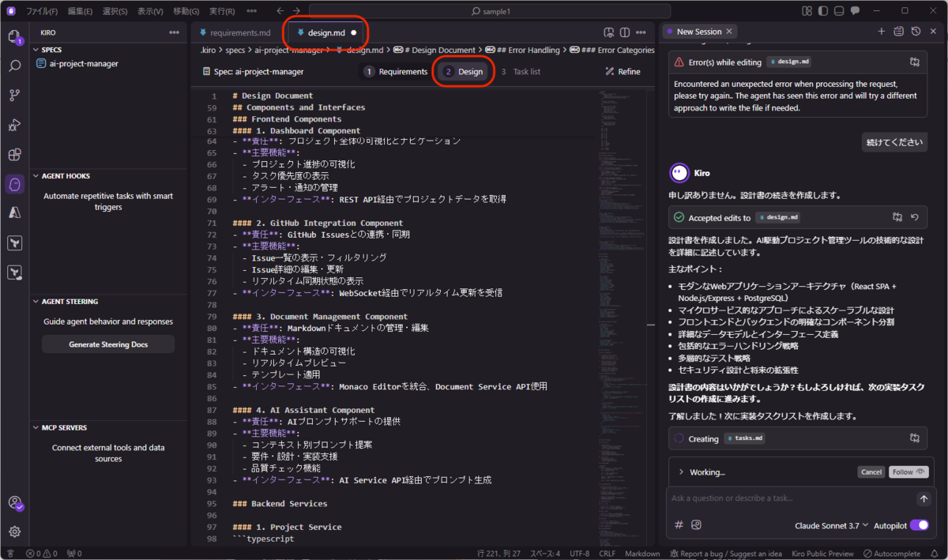Image resolution: width=948 pixels, height=560 pixels.
Task: View changes icon on error message card
Action: [915, 62]
